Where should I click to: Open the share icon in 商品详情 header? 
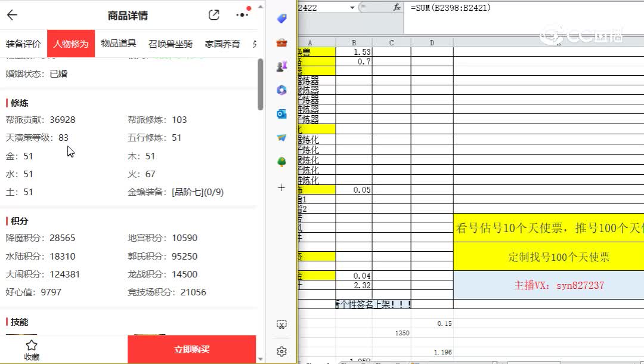tap(214, 15)
